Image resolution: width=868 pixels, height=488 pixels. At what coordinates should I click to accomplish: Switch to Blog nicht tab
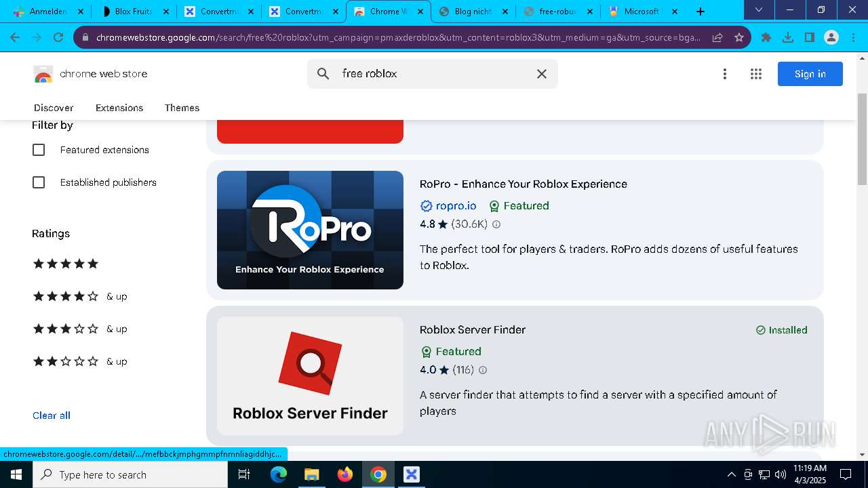473,12
